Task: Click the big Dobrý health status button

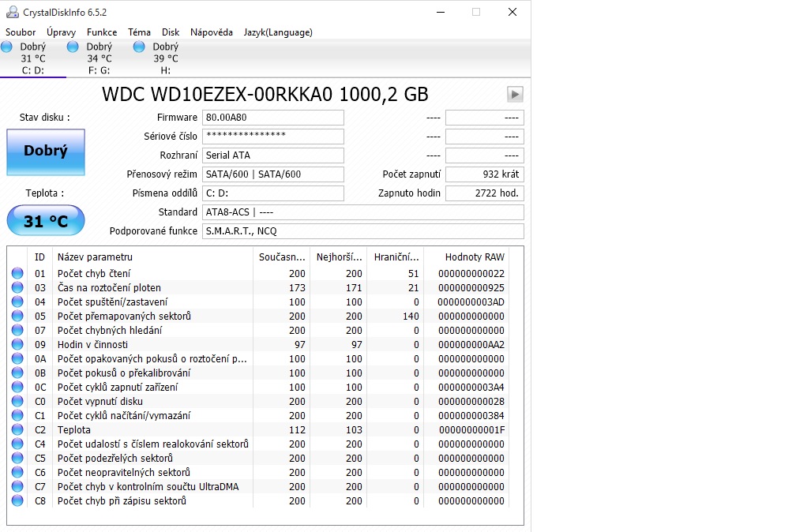Action: point(46,152)
